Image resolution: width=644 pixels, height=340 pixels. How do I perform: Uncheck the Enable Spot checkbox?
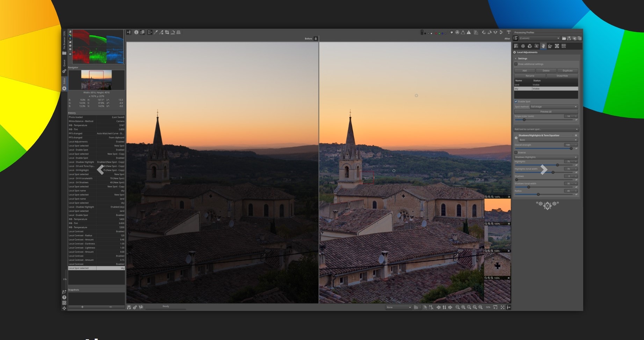click(516, 101)
